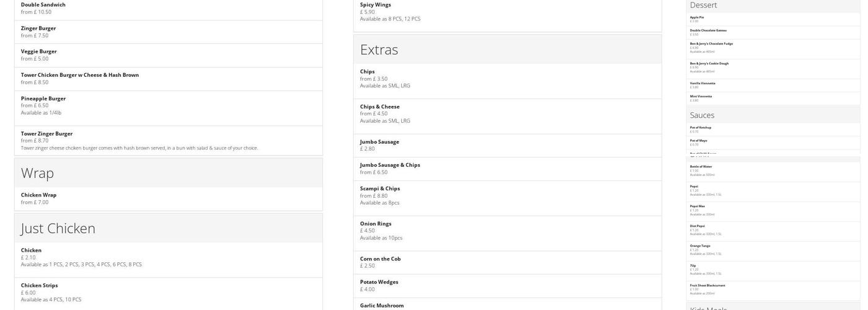Screen dimensions: 868x310
Task: Jump to the Sauces category heading
Action: coord(702,115)
